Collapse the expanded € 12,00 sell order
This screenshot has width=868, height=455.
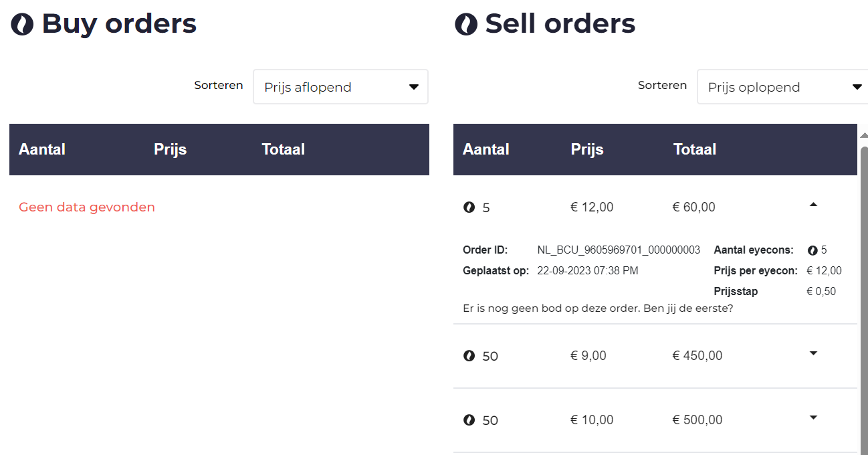click(813, 205)
